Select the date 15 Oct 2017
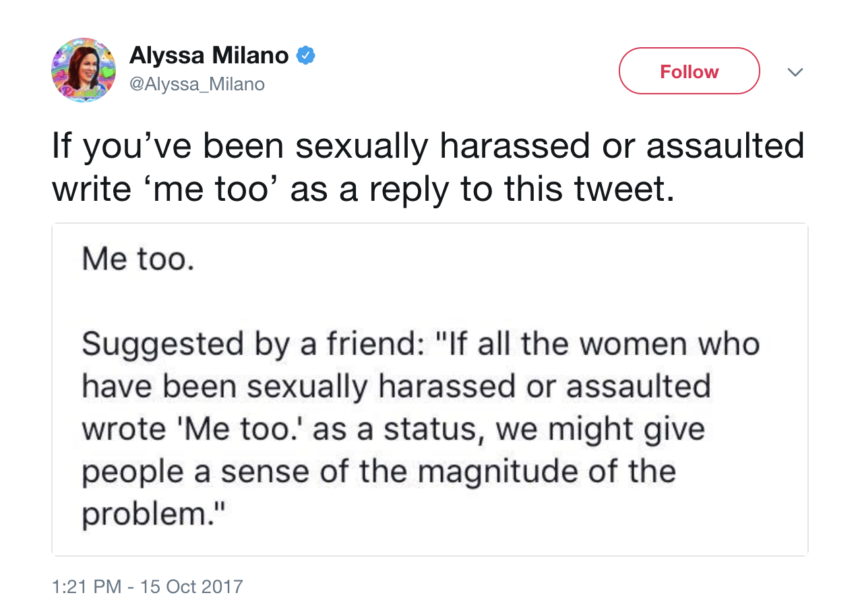This screenshot has width=856, height=616. (x=191, y=586)
